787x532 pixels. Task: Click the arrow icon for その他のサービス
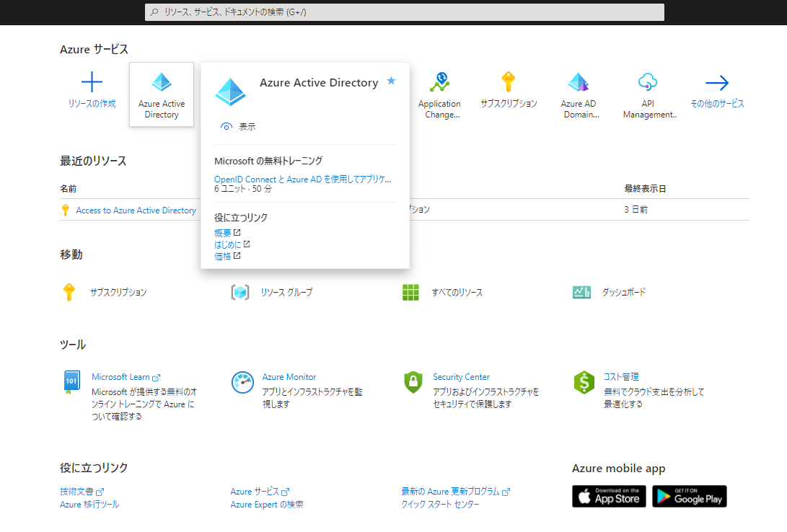[x=717, y=83]
